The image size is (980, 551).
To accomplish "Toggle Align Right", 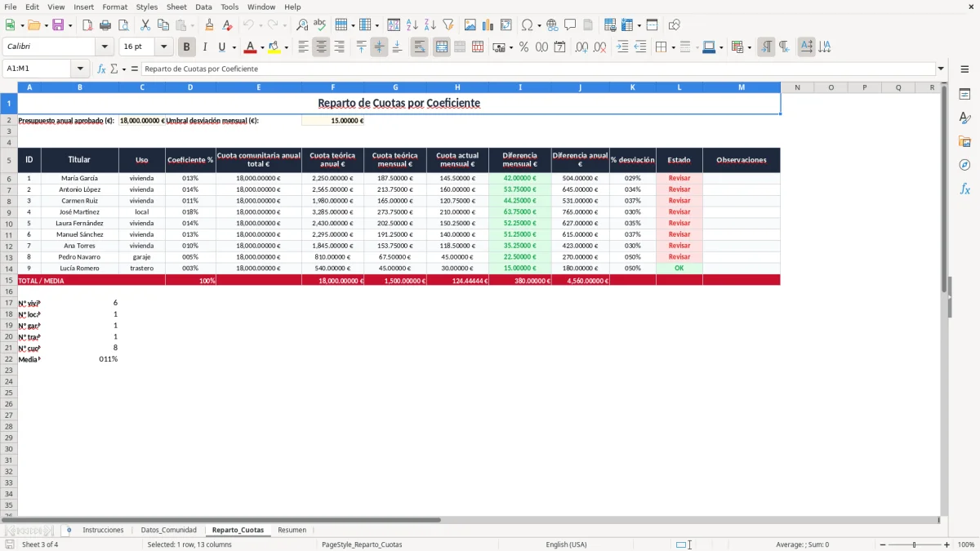I will click(339, 47).
